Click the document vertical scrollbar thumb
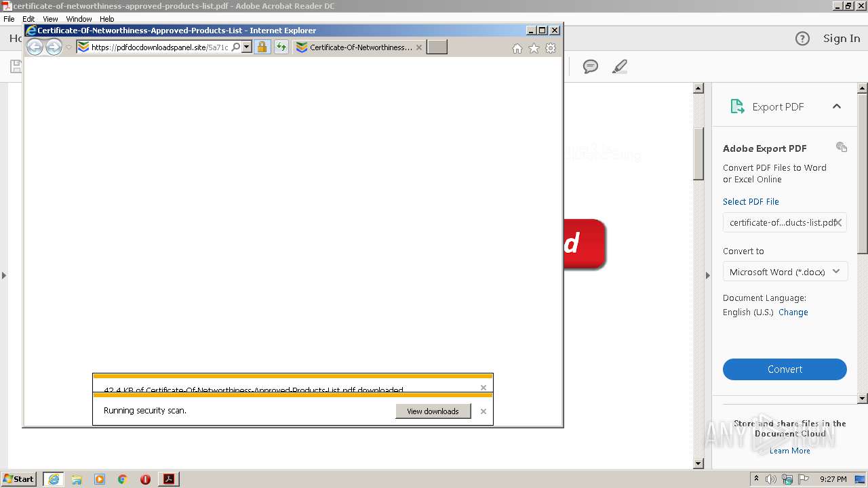The width and height of the screenshot is (868, 488). click(698, 153)
